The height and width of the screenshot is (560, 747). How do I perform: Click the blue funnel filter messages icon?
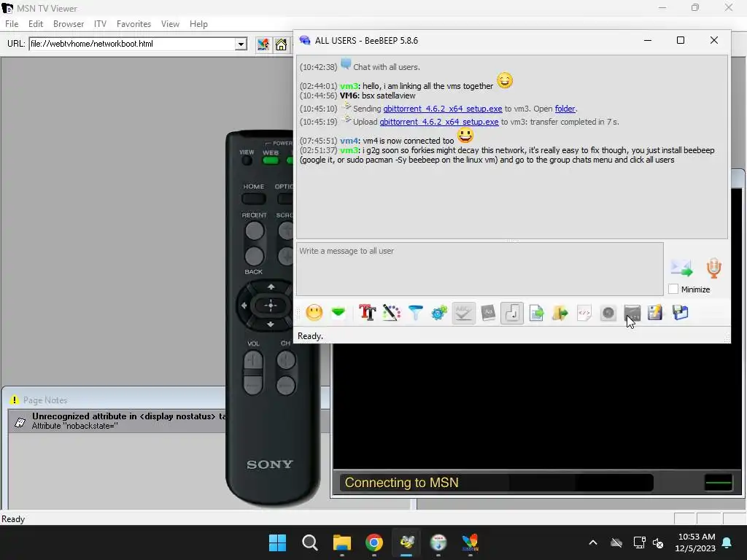[415, 313]
